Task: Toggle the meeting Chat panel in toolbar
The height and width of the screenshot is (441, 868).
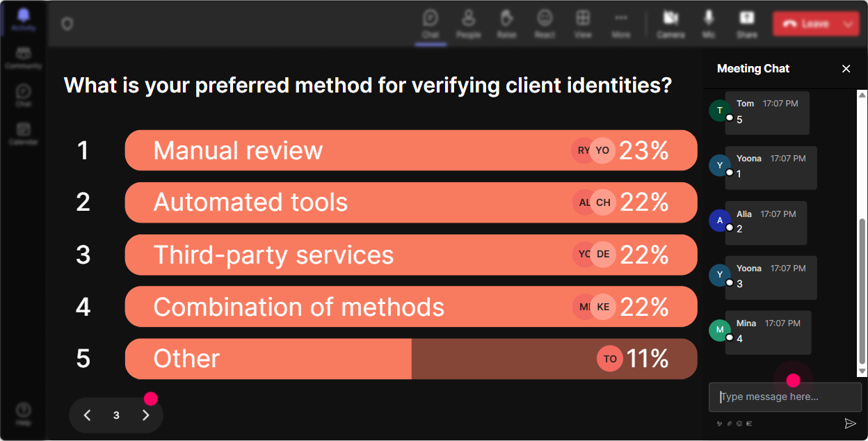Action: [x=431, y=24]
